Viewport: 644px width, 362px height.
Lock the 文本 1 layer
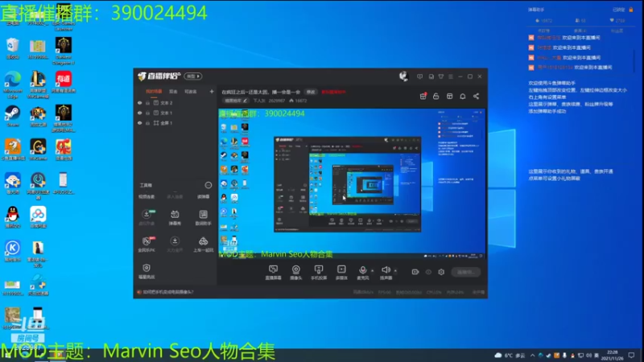(147, 113)
